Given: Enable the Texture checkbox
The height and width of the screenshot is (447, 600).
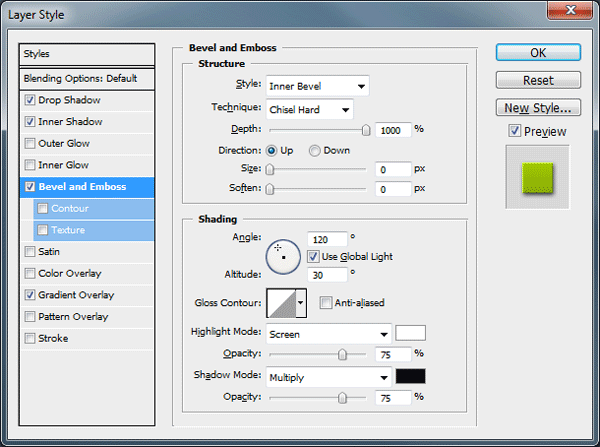Looking at the screenshot, I should point(42,230).
